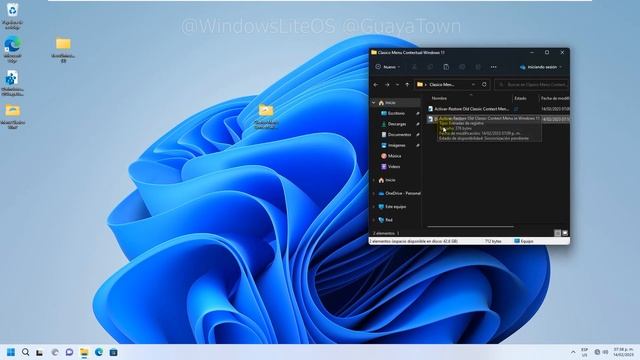
Task: Open the Recycle Bin desktop icon
Action: point(12,16)
